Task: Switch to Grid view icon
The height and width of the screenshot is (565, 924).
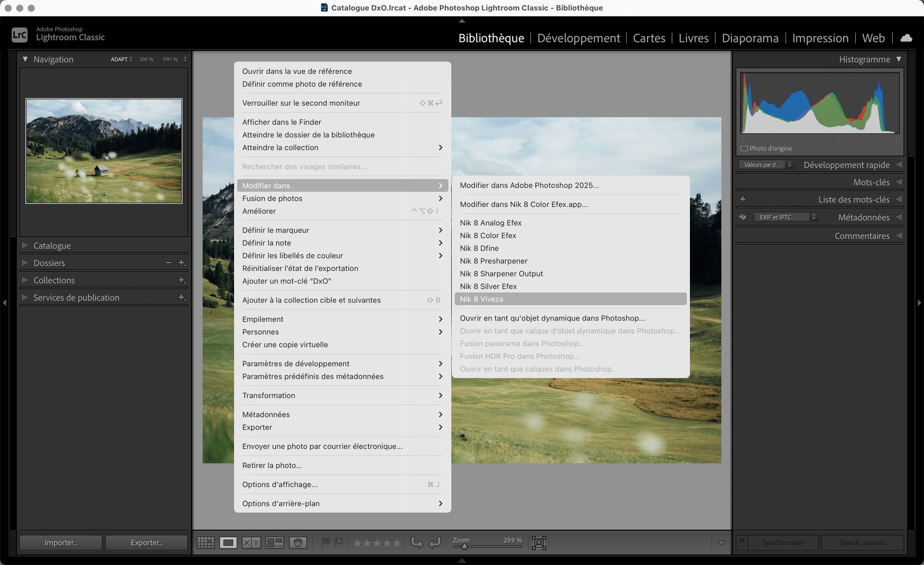Action: [x=206, y=542]
